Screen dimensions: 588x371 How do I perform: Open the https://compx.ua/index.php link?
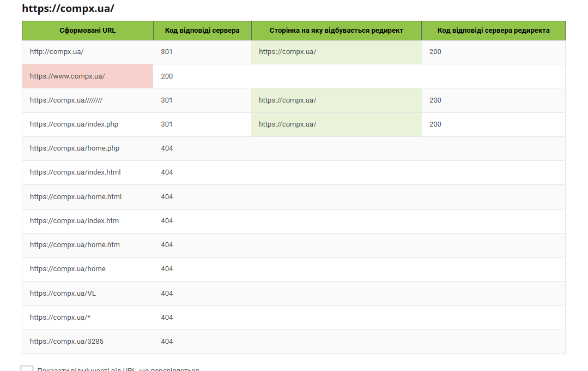(74, 124)
